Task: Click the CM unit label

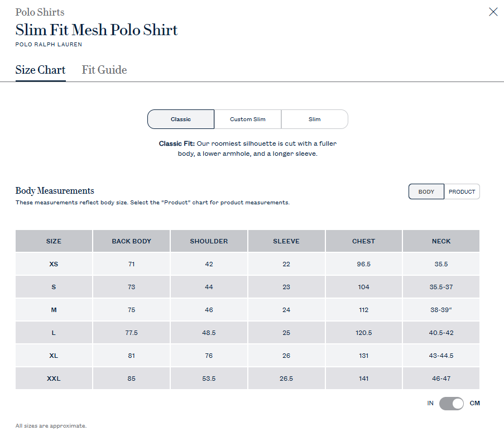Action: (474, 403)
